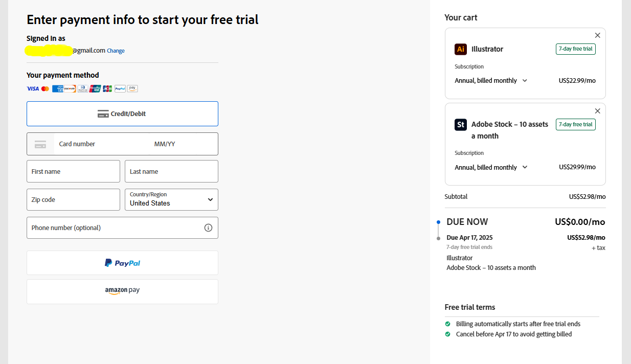Click the phone number info icon
631x364 pixels.
tap(208, 228)
